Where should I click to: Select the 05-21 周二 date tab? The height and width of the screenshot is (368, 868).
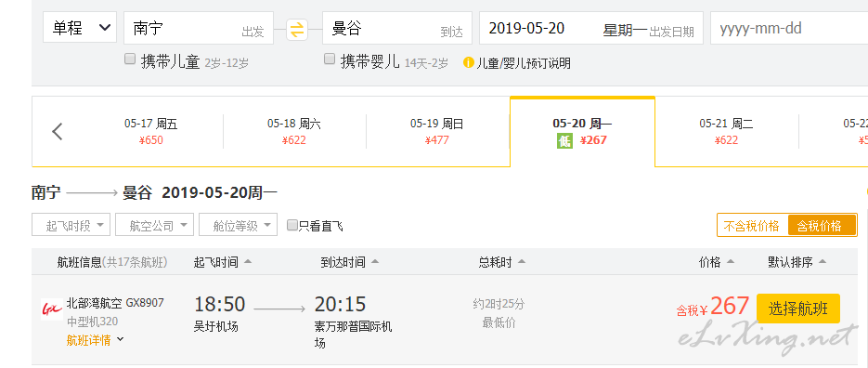[x=726, y=132]
